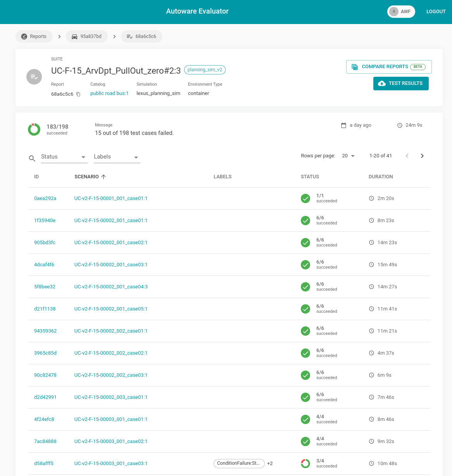Open the 95a837bd breadcrumb
Viewport: 452px width, 476px height.
pyautogui.click(x=86, y=36)
